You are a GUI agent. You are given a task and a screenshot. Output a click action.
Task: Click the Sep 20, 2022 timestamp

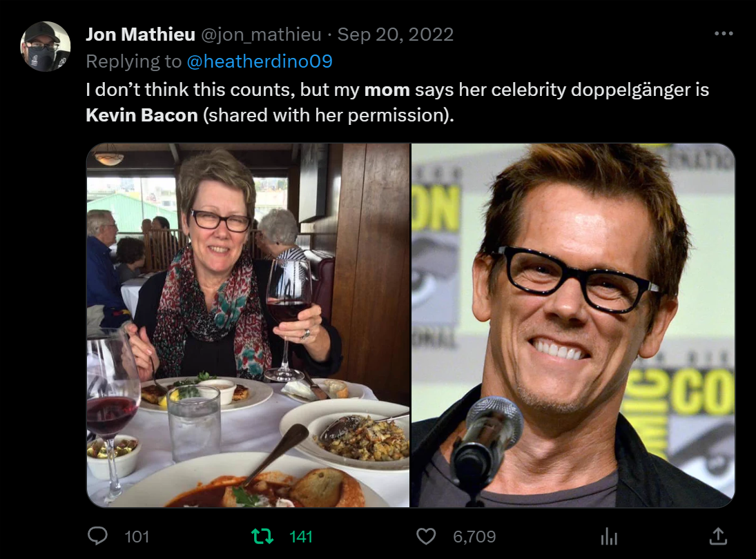[x=396, y=35]
